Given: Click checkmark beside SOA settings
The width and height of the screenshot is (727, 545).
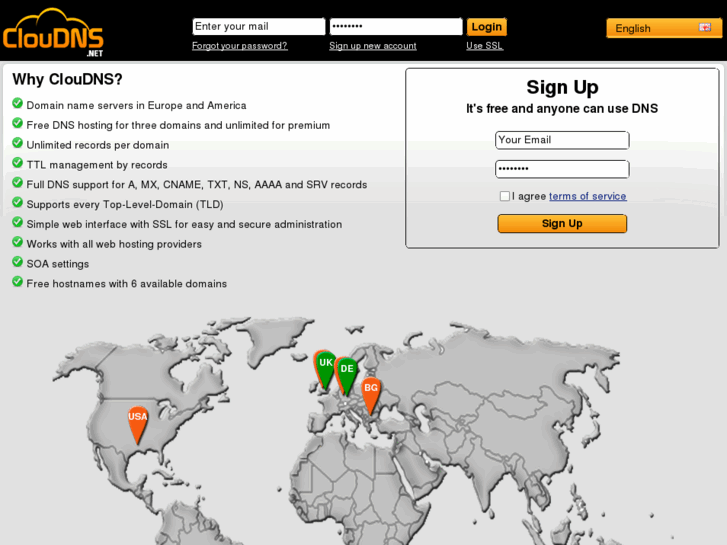Looking at the screenshot, I should (18, 262).
